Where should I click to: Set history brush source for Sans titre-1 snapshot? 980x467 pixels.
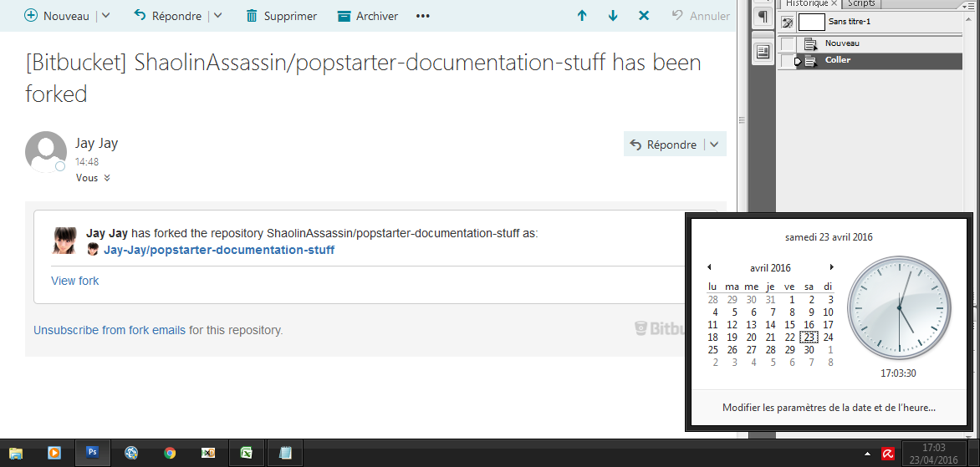point(788,23)
